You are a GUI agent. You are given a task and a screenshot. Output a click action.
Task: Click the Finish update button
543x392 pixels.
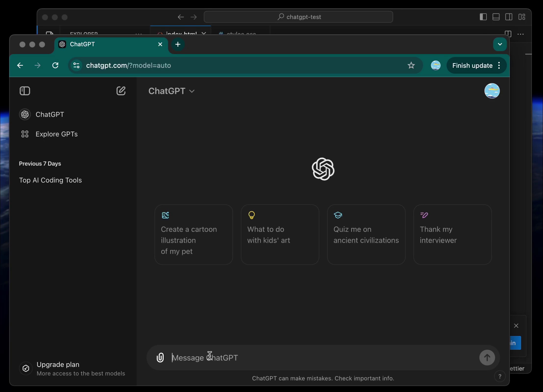point(472,66)
